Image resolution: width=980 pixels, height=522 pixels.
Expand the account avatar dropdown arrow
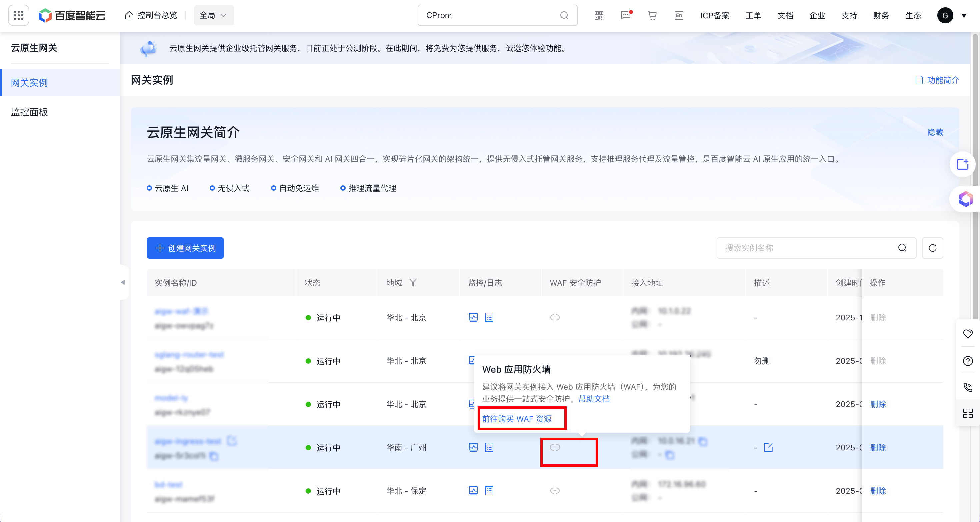pyautogui.click(x=964, y=16)
